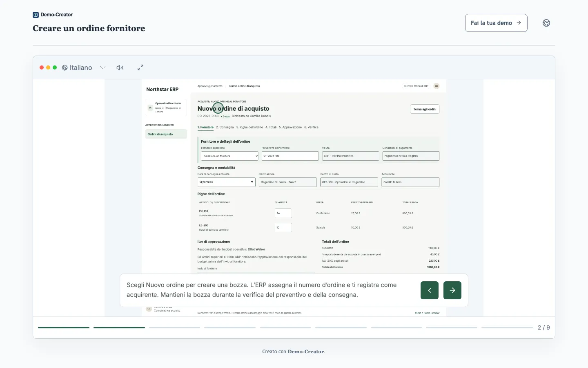The height and width of the screenshot is (368, 588).
Task: Click the user avatar in ERP header
Action: point(437,86)
